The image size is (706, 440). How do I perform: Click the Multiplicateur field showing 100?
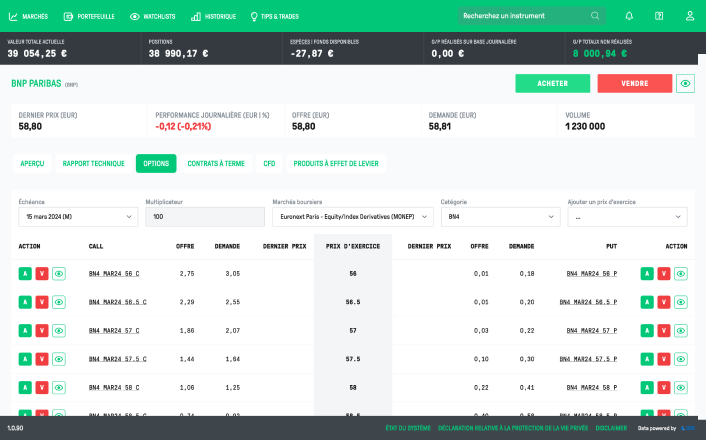tap(205, 217)
